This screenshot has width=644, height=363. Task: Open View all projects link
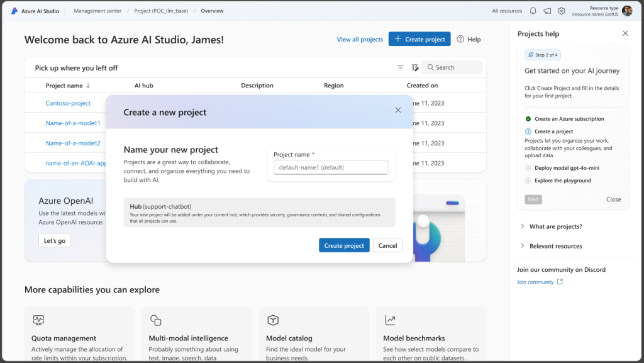click(360, 40)
